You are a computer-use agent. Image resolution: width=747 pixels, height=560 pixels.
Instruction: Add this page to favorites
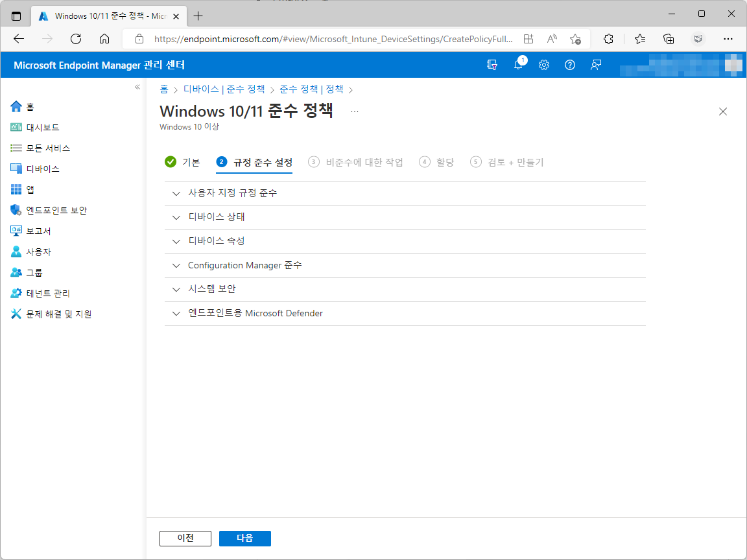[576, 39]
